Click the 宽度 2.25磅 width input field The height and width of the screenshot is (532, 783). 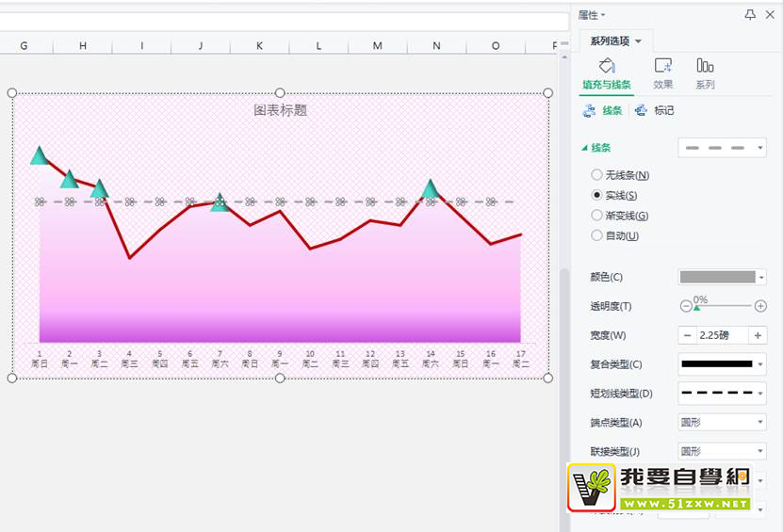click(723, 335)
